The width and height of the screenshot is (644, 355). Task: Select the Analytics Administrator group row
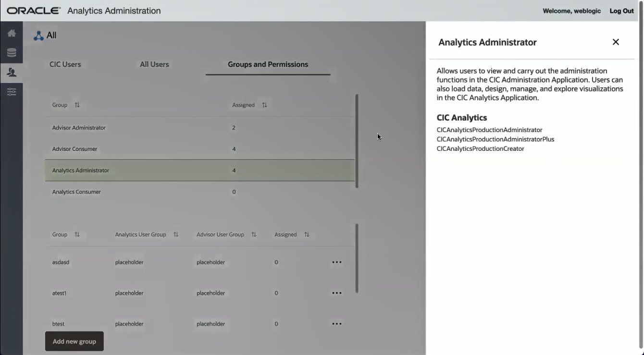(200, 171)
